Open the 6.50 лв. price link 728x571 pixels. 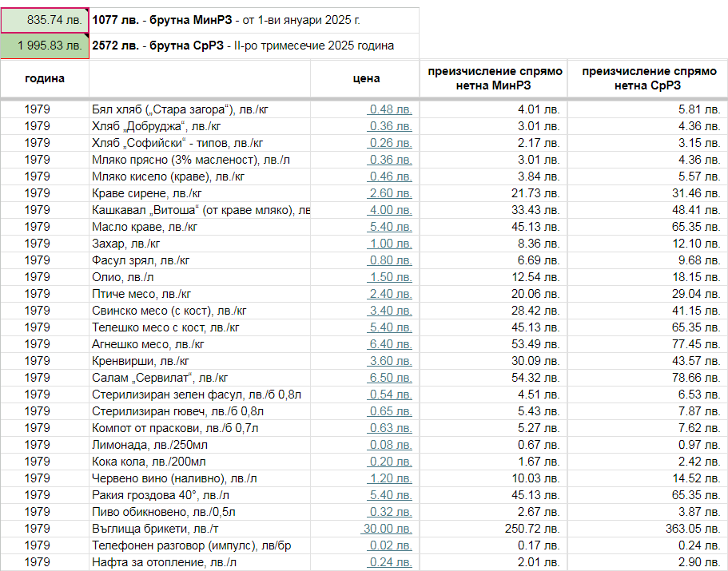tap(391, 378)
